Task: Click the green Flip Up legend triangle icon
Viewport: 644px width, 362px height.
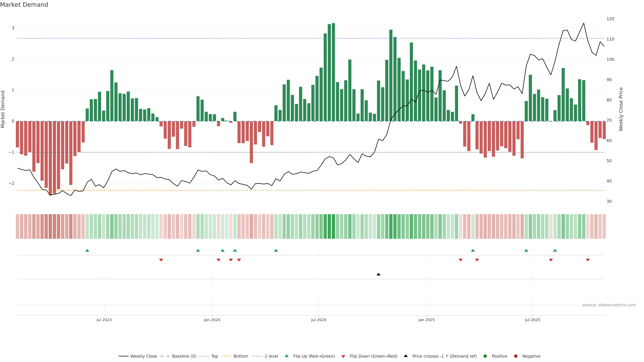Action: click(x=286, y=356)
